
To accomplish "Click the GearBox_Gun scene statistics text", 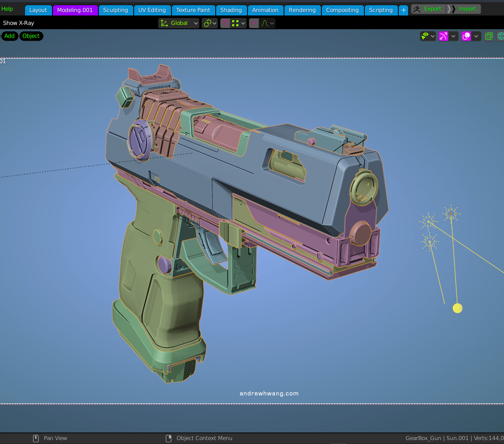I will (x=455, y=438).
